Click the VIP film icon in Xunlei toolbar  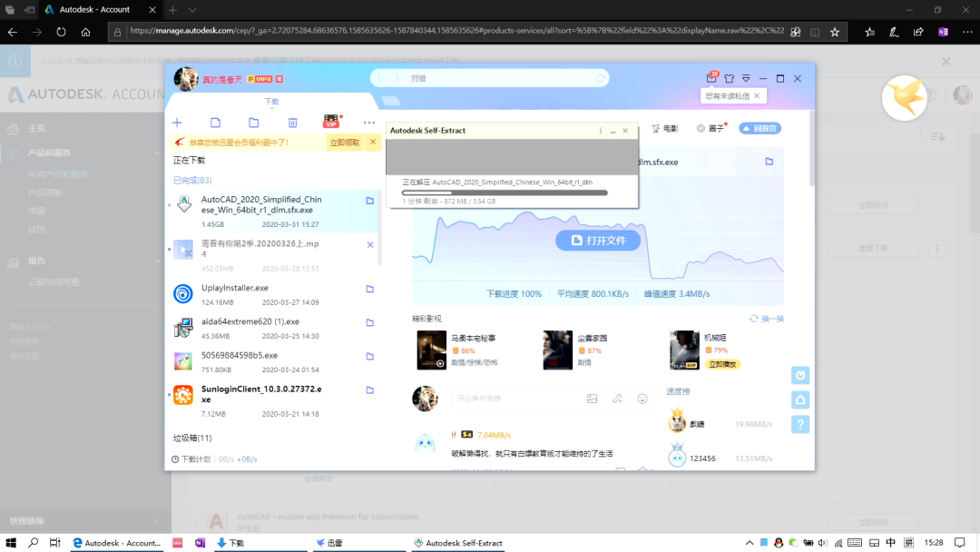point(331,122)
